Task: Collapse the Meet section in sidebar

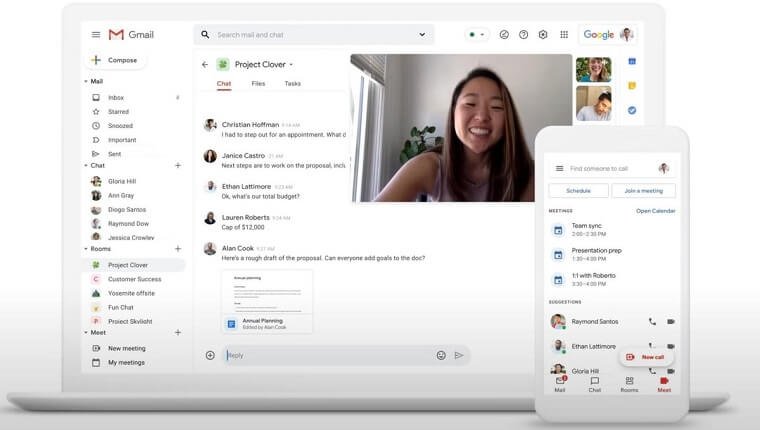Action: [86, 333]
